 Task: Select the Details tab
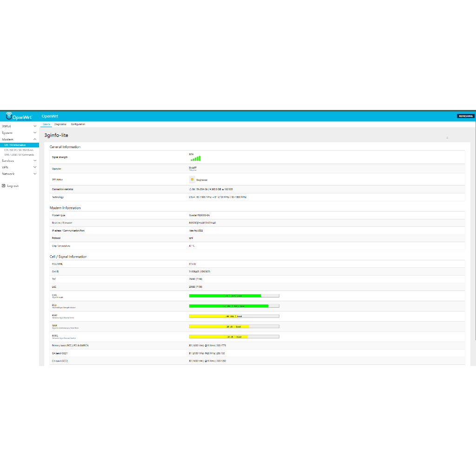point(46,124)
